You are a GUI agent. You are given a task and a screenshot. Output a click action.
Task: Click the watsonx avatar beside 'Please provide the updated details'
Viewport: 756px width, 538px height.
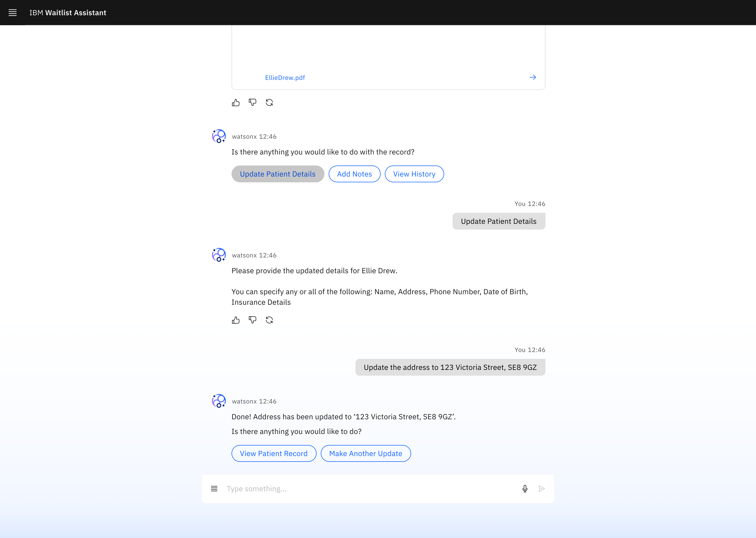(x=219, y=255)
